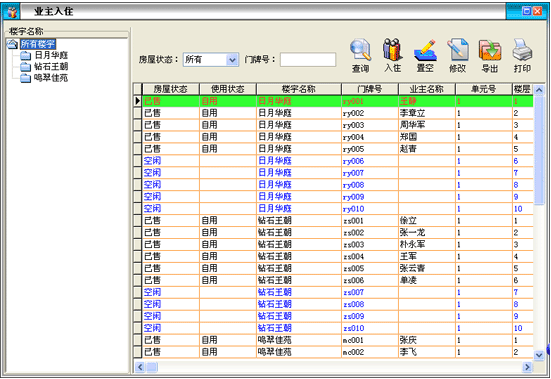Select the 鸣翠佳苑 building folder
The image size is (551, 379).
pos(51,78)
